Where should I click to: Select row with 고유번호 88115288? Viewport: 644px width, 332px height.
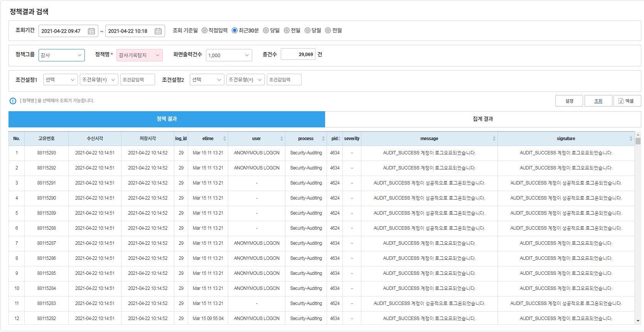pos(322,228)
